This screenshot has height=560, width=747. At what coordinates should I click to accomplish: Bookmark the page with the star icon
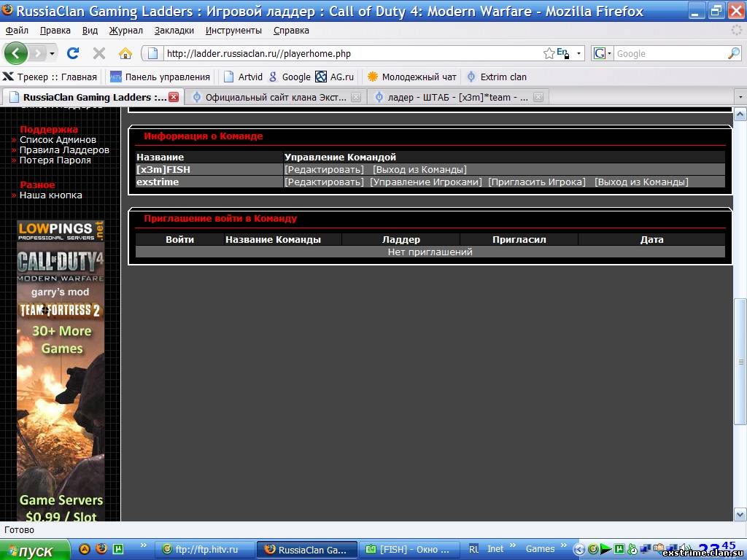549,53
